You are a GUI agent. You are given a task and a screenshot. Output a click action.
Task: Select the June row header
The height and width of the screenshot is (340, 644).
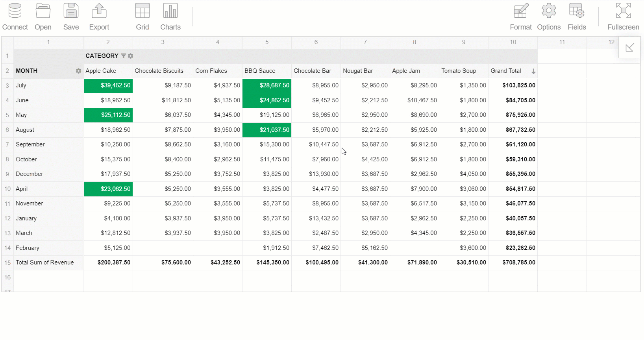point(48,100)
